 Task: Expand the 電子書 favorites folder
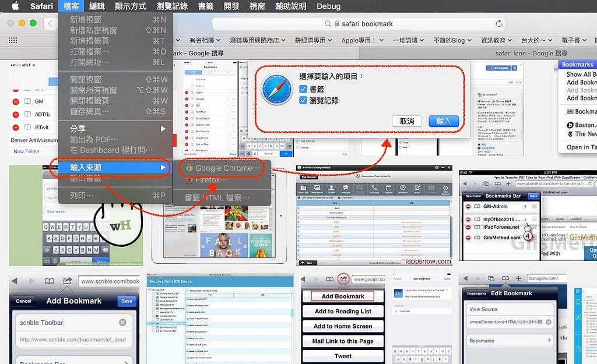coord(574,40)
